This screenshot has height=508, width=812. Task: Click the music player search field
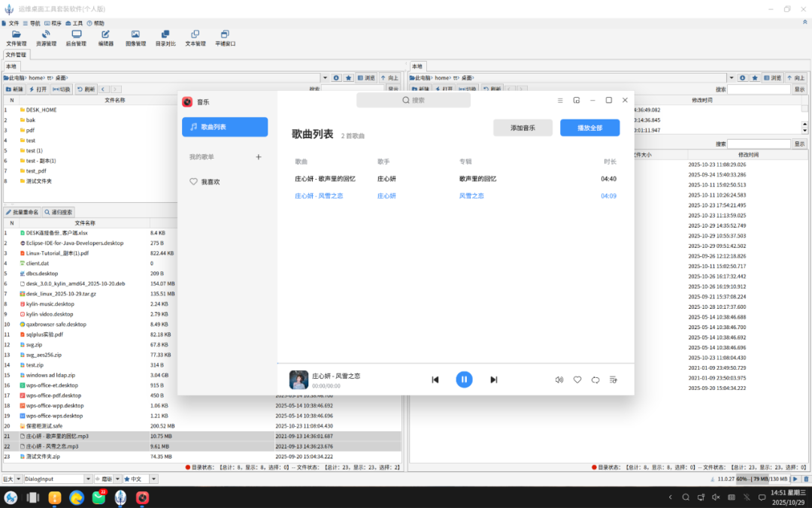pos(414,101)
